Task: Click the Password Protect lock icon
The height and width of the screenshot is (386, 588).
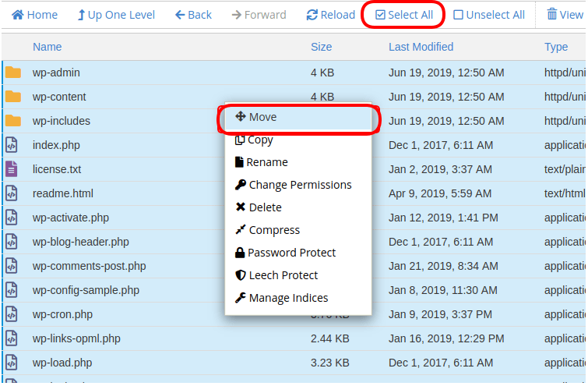Action: click(x=240, y=253)
